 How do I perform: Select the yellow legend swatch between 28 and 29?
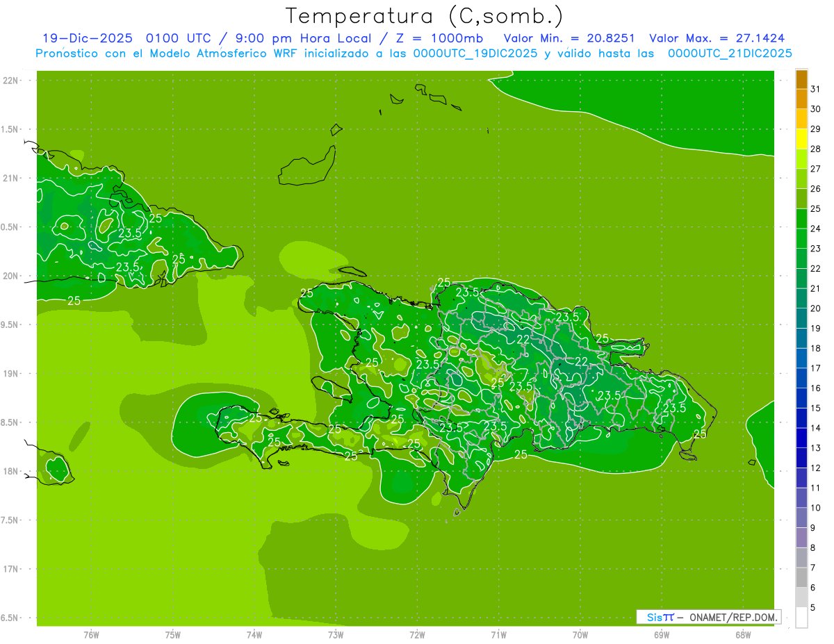(801, 139)
